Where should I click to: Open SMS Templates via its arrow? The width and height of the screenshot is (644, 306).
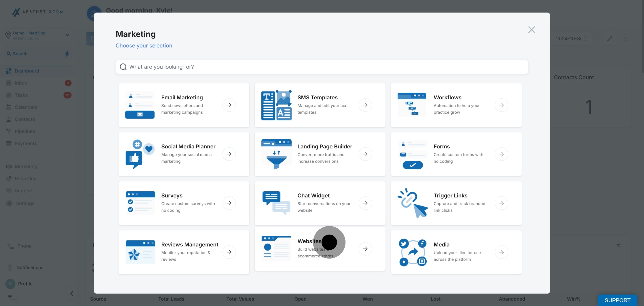click(365, 105)
